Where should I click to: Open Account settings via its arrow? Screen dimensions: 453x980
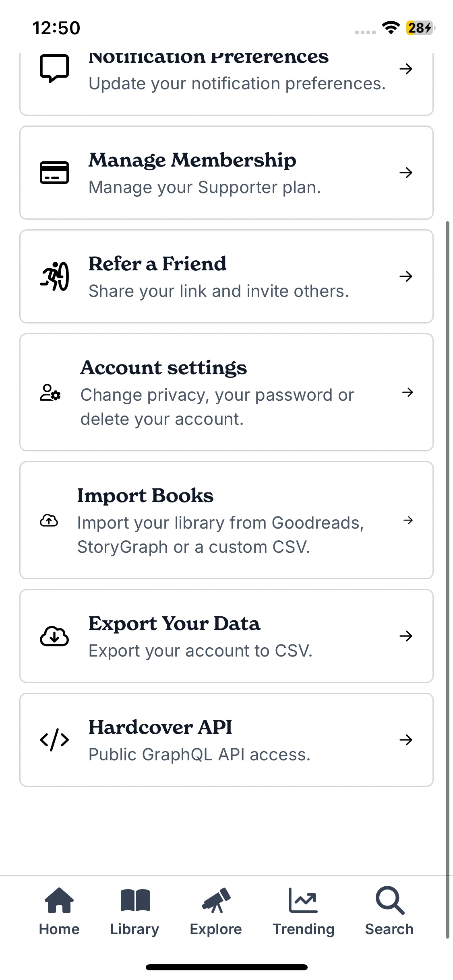(x=407, y=392)
